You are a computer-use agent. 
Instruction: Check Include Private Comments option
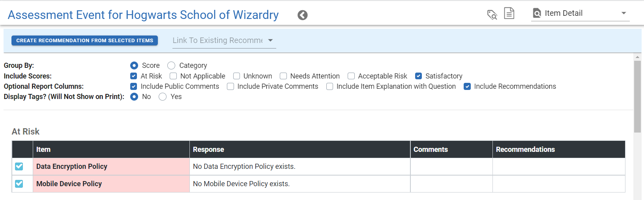(x=230, y=86)
